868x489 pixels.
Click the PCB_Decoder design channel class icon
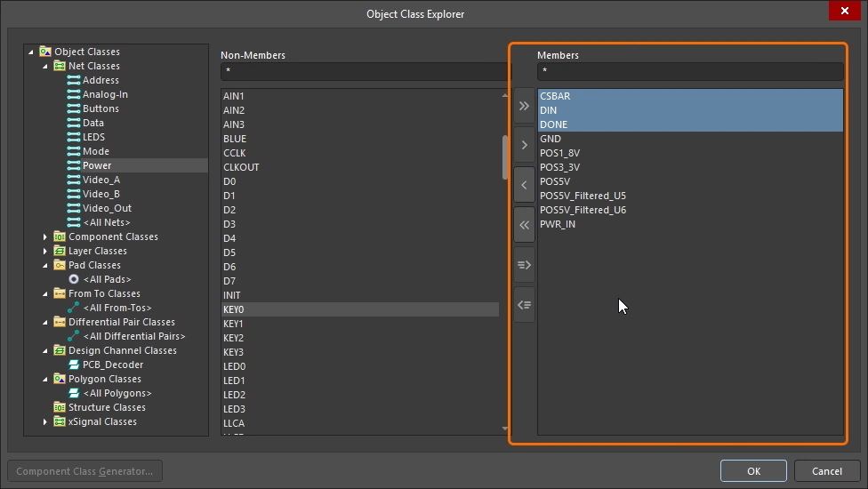(x=74, y=365)
